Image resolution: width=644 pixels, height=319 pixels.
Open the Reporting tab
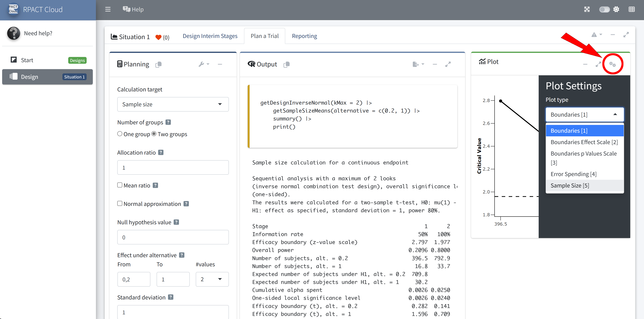(304, 36)
